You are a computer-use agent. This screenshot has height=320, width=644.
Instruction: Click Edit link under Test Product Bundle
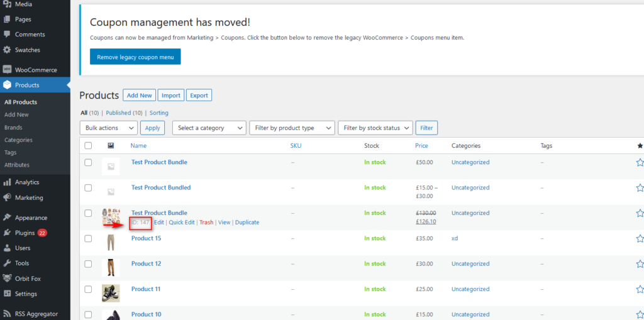[x=159, y=222]
